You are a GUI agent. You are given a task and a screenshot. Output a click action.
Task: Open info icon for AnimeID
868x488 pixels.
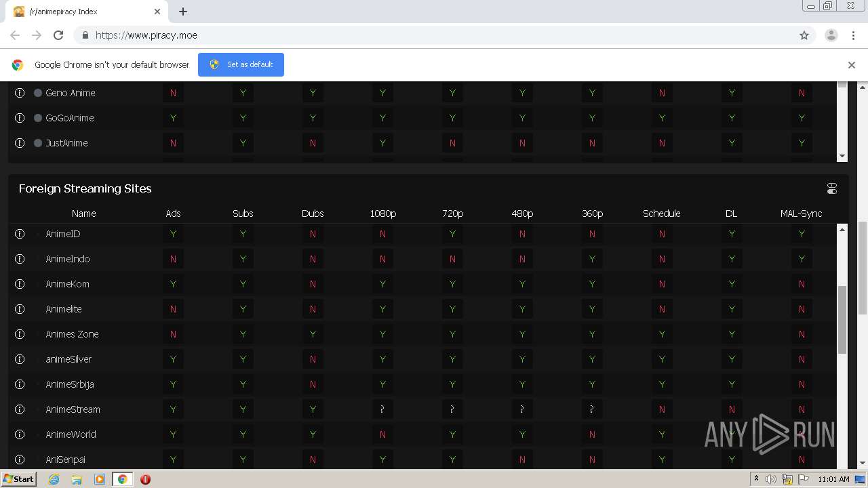coord(20,234)
